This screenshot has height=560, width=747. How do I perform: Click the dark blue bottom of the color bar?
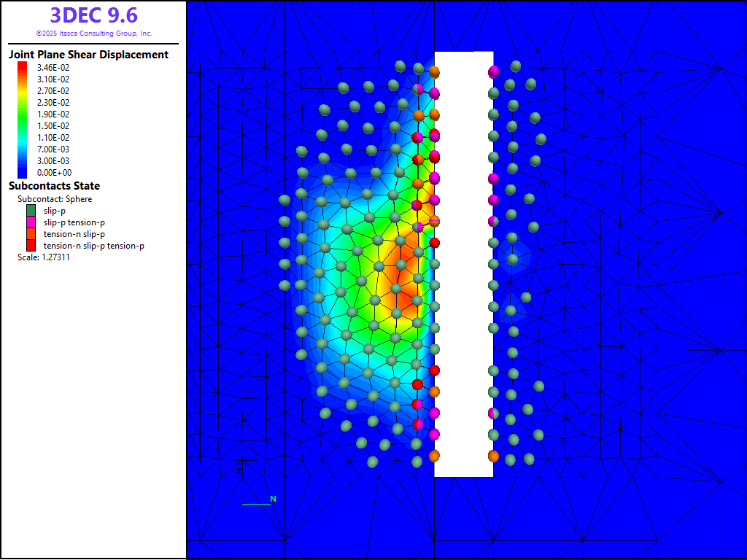click(23, 173)
